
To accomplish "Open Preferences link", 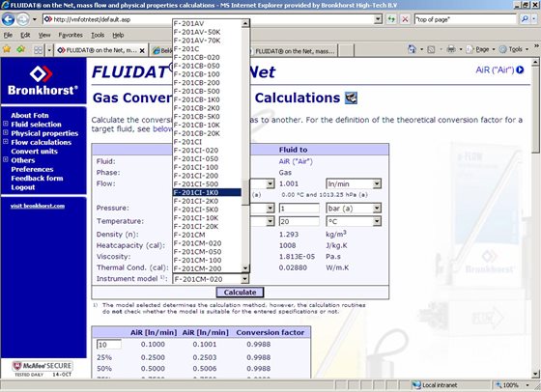I will (x=32, y=169).
